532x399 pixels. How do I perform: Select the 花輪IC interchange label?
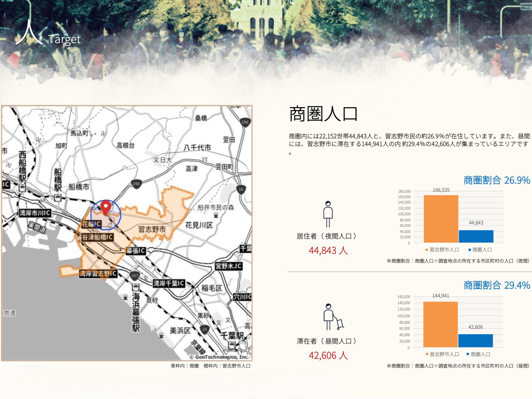[x=91, y=224]
